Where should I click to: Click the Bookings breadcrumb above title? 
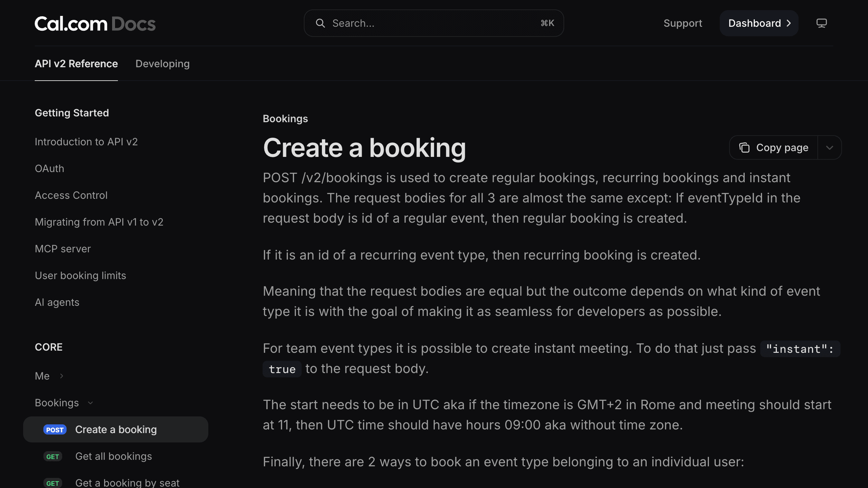(x=285, y=119)
